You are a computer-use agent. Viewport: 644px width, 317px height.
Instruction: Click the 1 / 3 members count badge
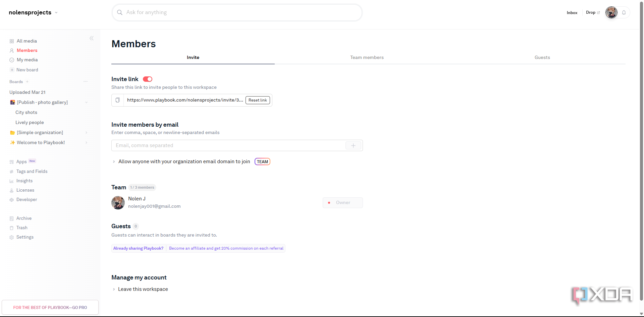click(x=142, y=188)
